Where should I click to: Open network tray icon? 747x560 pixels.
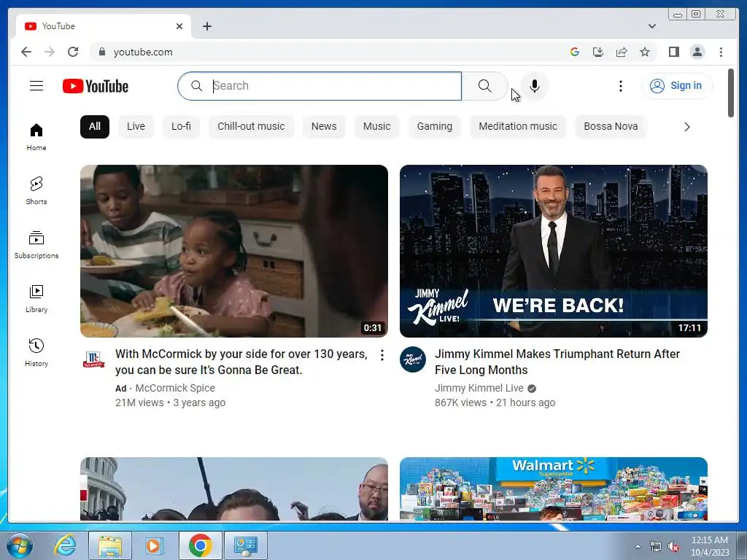656,547
